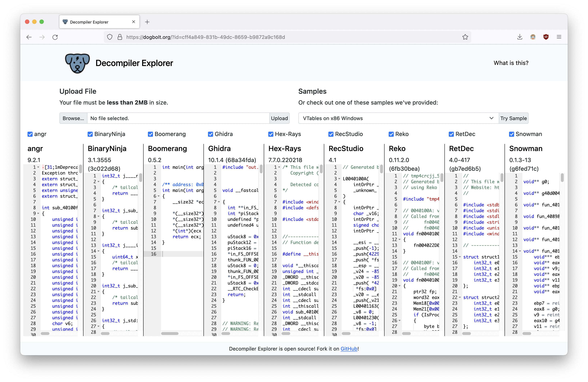Toggle the Ghidra checkbox
Viewport: 588px width, 382px height.
point(211,134)
